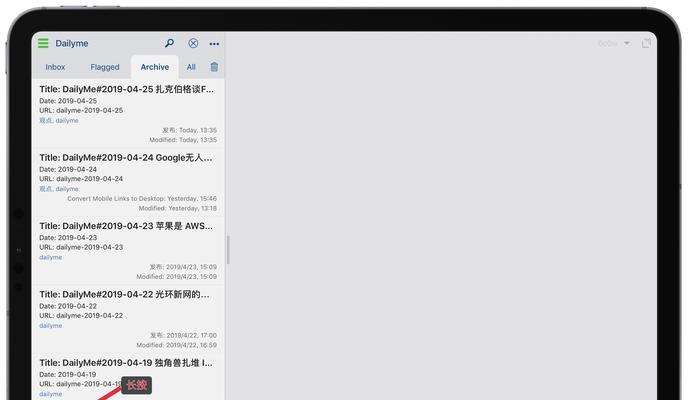
Task: Click the draft list divider handle
Action: [x=228, y=250]
